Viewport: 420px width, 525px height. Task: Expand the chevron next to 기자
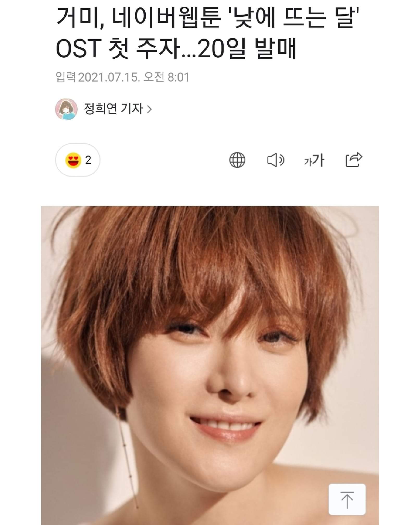[149, 109]
